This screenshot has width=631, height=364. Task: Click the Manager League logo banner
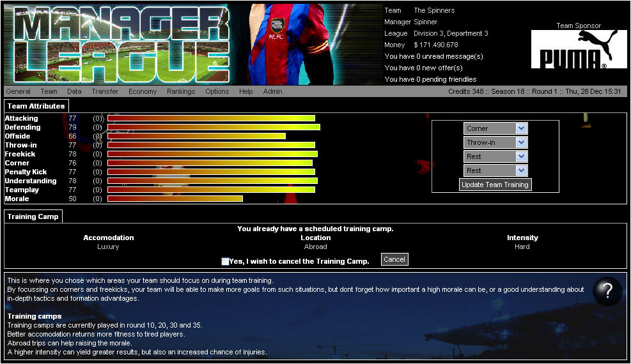116,44
